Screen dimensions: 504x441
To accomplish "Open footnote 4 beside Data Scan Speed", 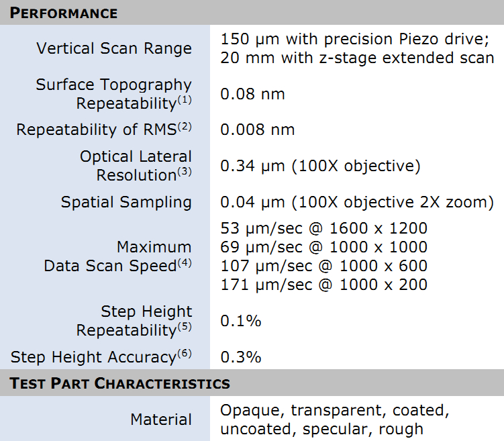I will coord(185,262).
